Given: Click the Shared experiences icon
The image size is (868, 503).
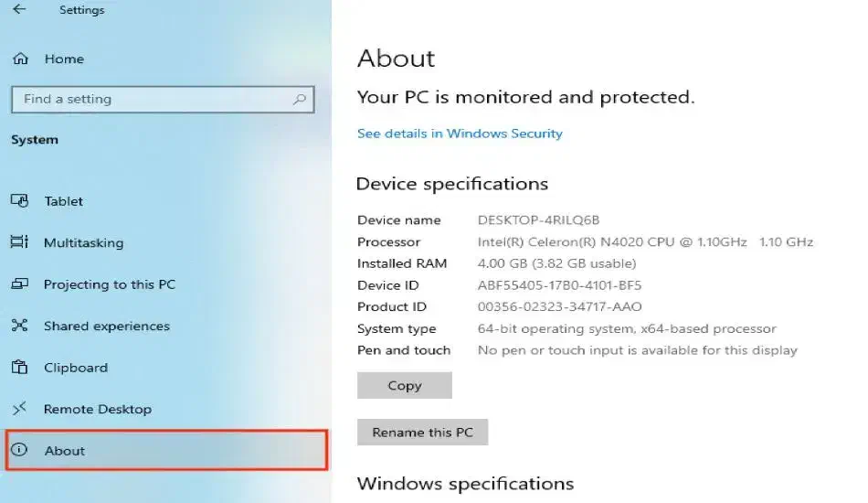Looking at the screenshot, I should [x=20, y=326].
